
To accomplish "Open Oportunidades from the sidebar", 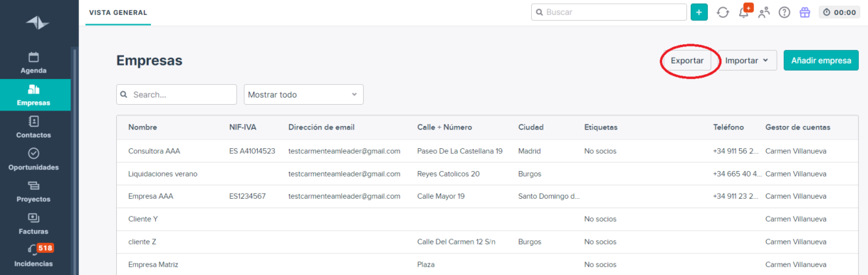I will click(x=33, y=160).
